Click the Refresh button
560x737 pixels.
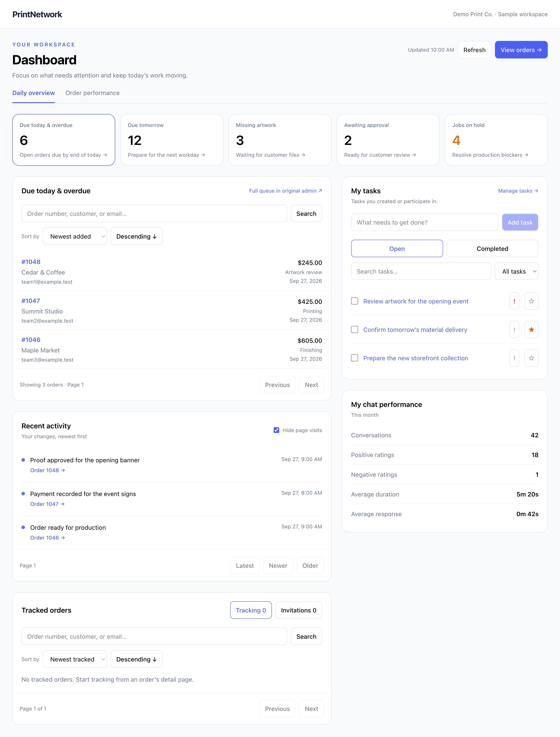[474, 50]
